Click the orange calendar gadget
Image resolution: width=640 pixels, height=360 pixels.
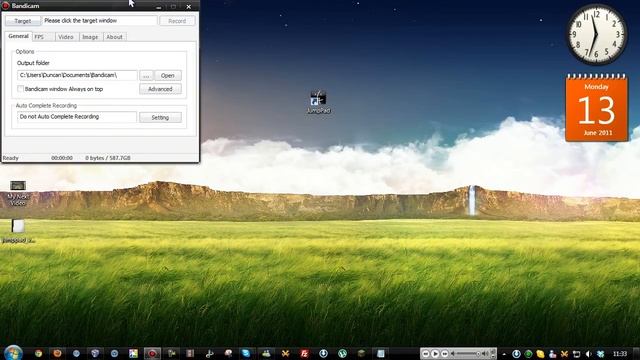[x=596, y=108]
